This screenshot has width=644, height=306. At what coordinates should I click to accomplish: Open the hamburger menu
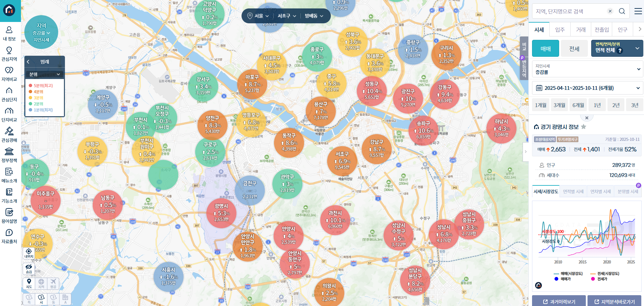click(638, 11)
